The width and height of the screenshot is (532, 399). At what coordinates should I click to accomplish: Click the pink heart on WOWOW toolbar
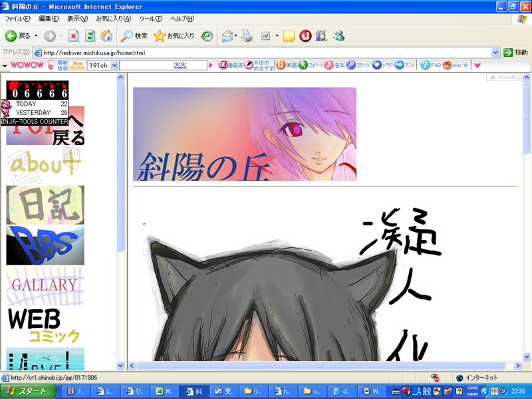(477, 65)
